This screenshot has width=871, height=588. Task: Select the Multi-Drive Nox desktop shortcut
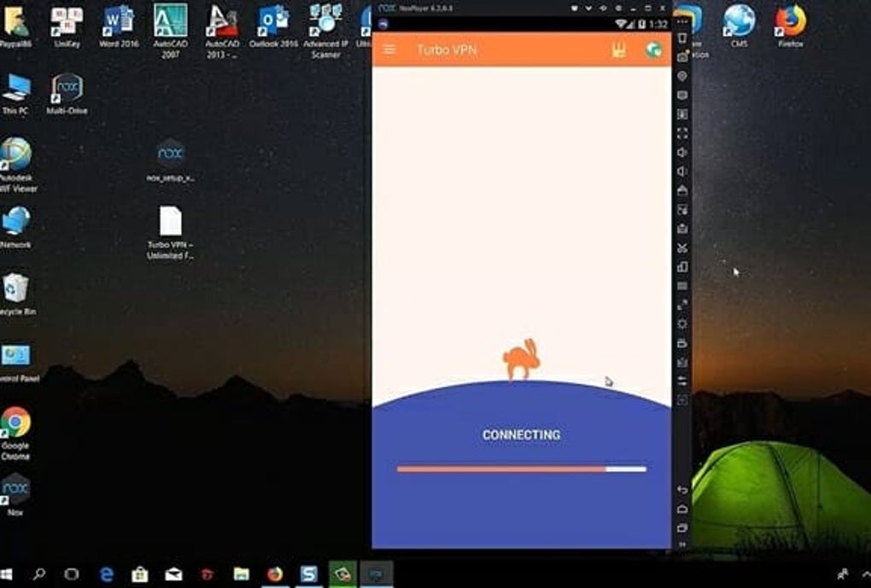tap(67, 93)
